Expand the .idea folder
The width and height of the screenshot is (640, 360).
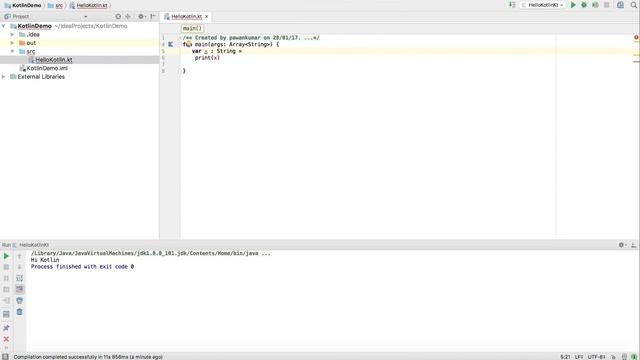coord(12,35)
